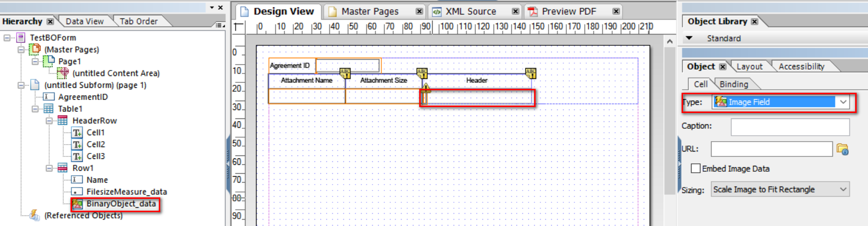Click the marker above Header column
868x226 pixels.
531,74
